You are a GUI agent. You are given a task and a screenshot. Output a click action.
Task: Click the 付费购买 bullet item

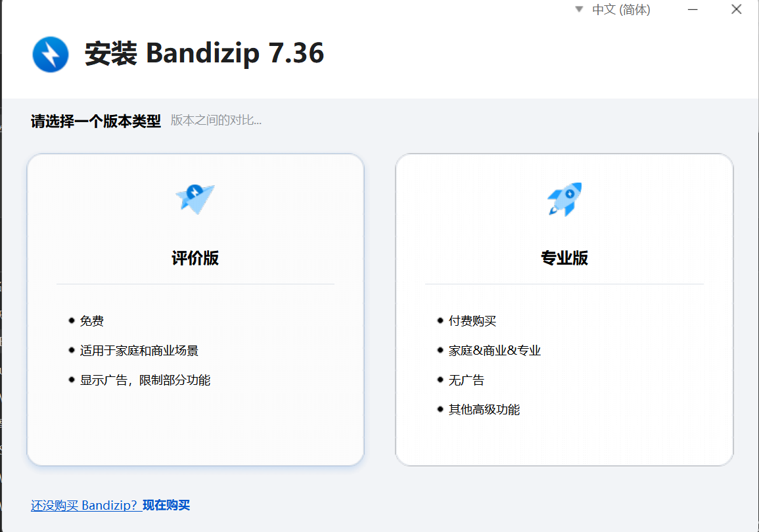(x=472, y=321)
